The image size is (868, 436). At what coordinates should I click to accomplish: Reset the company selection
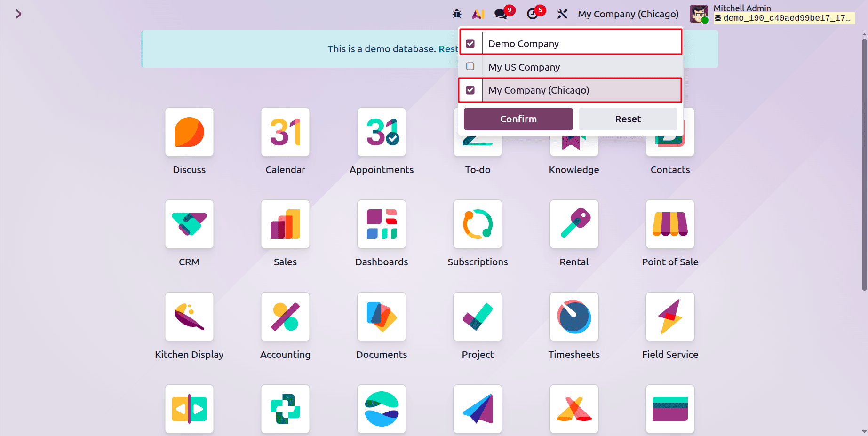pos(628,119)
